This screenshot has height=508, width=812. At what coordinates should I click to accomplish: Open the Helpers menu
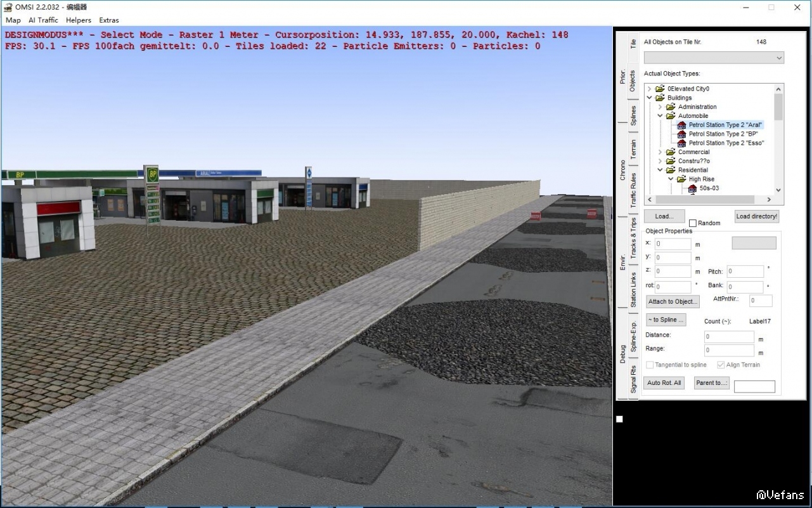[79, 20]
